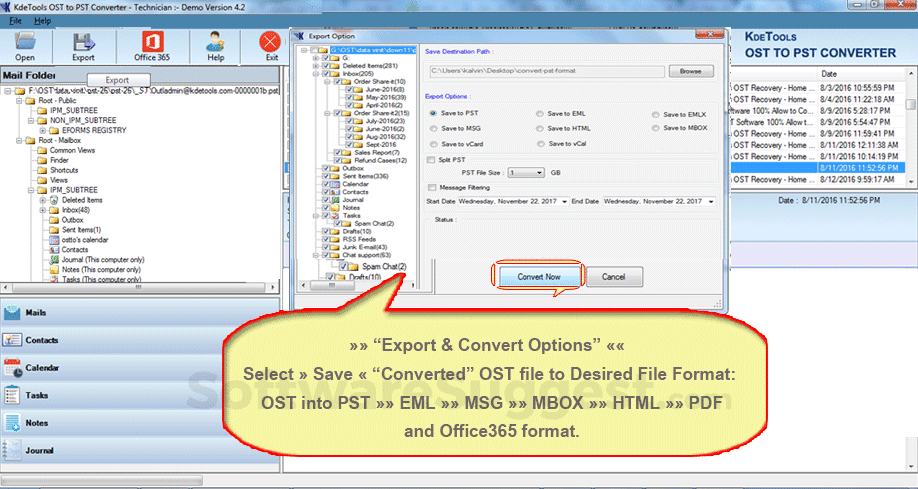Screen dimensions: 918x489
Task: Click the horizontal scrollbar under Mail Folder tree
Action: 141,288
